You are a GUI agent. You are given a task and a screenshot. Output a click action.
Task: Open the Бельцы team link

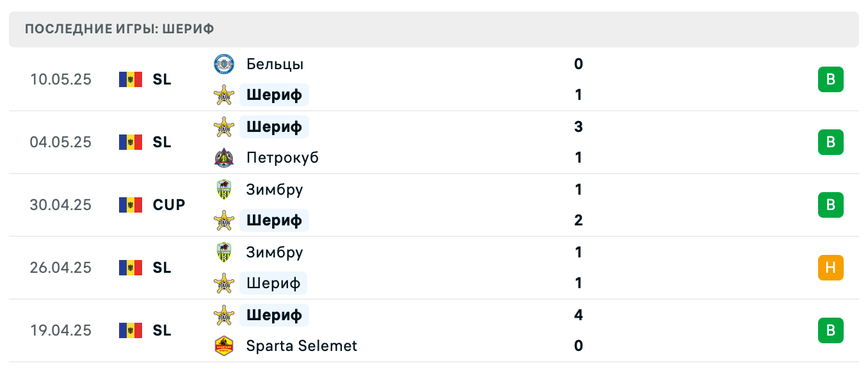[x=275, y=64]
